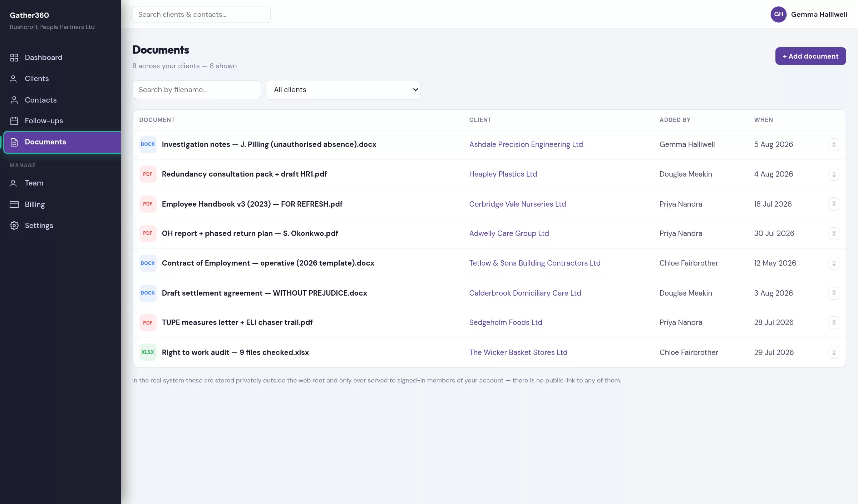Open Redundancy consultation pack + draft HR1.pdf
The width and height of the screenshot is (858, 504).
coord(244,174)
